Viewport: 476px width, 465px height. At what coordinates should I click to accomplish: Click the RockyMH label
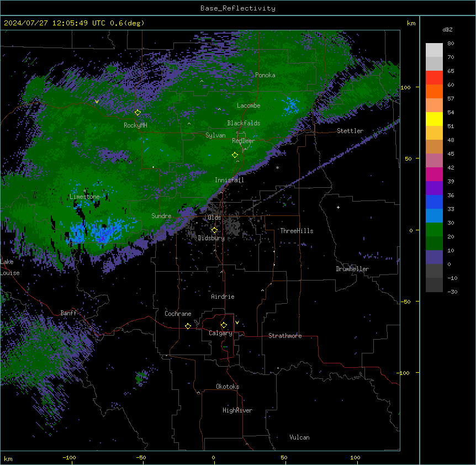click(x=135, y=125)
